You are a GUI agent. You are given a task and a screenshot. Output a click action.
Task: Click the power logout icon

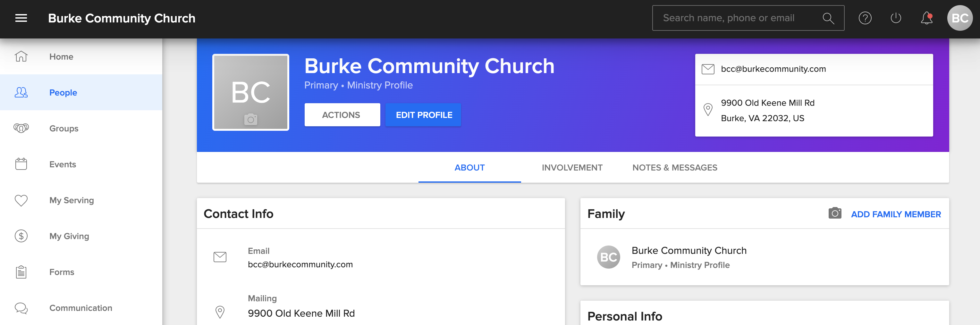[896, 18]
